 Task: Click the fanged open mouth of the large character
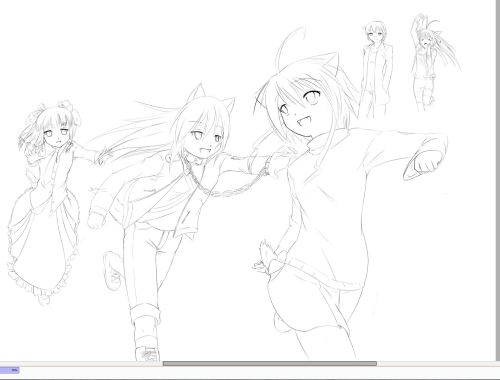(303, 121)
